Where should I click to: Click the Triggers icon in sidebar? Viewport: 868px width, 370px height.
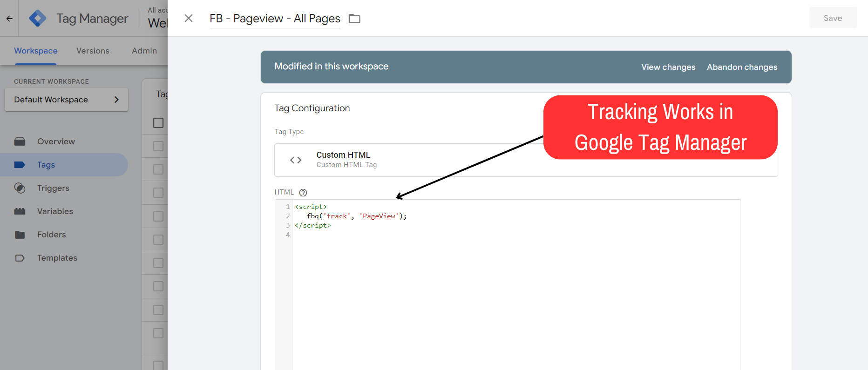coord(20,188)
